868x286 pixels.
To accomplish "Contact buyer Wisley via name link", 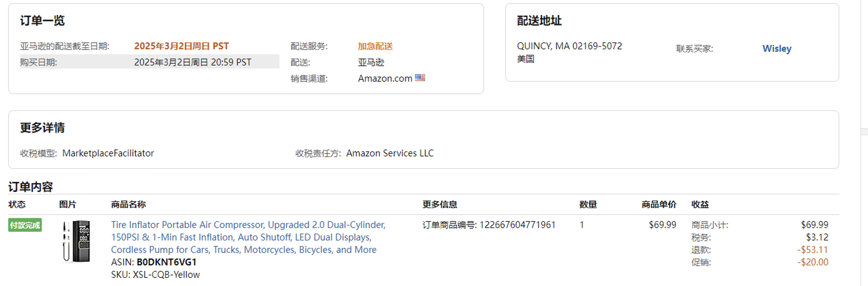I will click(x=777, y=49).
